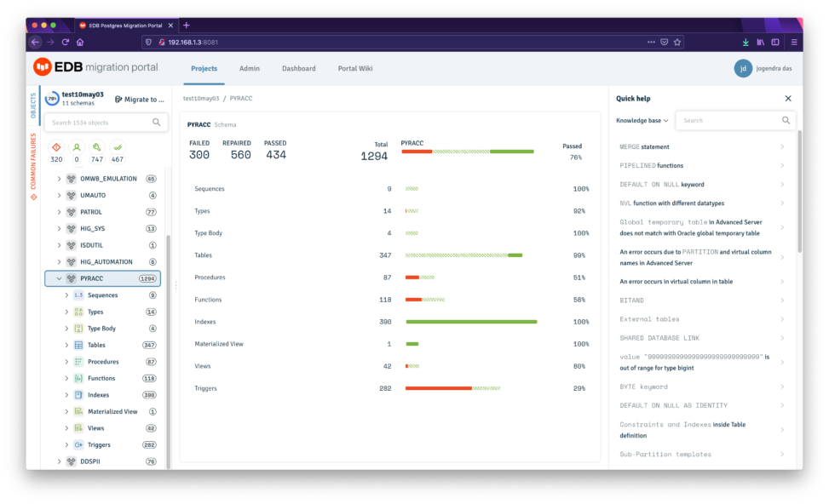The image size is (829, 504).
Task: Expand the Triggers node chevron
Action: pyautogui.click(x=66, y=444)
